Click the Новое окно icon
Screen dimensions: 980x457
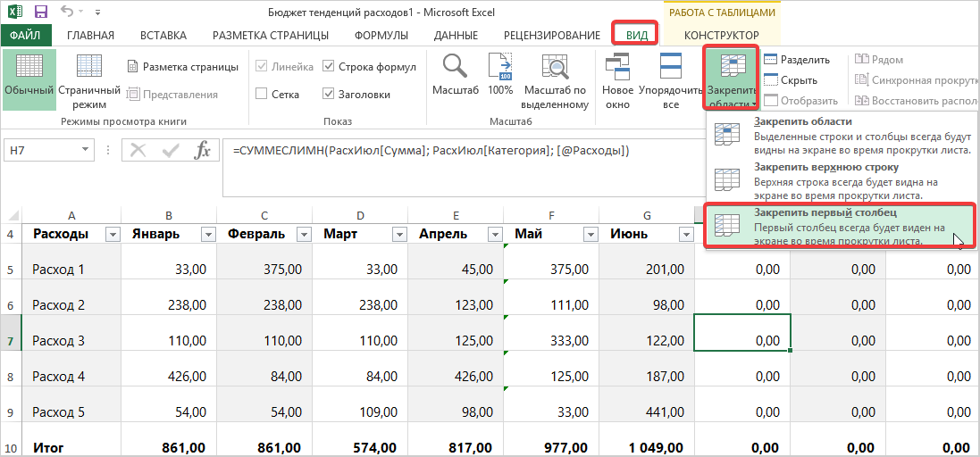coord(617,66)
